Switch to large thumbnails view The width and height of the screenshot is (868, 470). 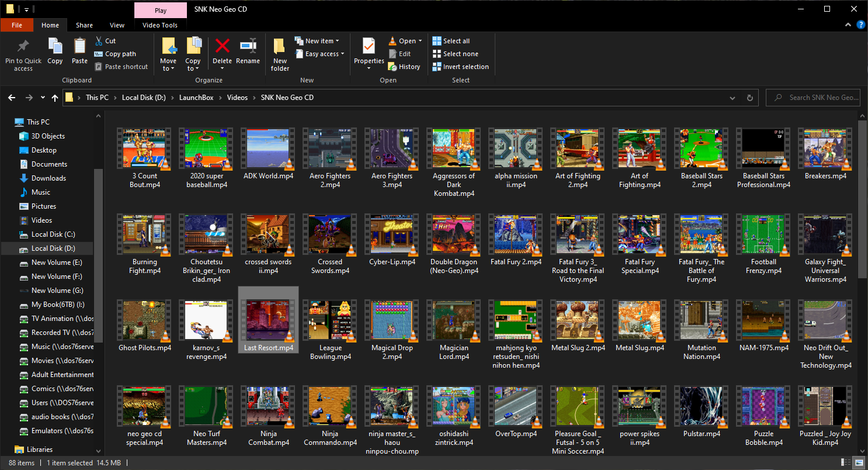click(859, 463)
